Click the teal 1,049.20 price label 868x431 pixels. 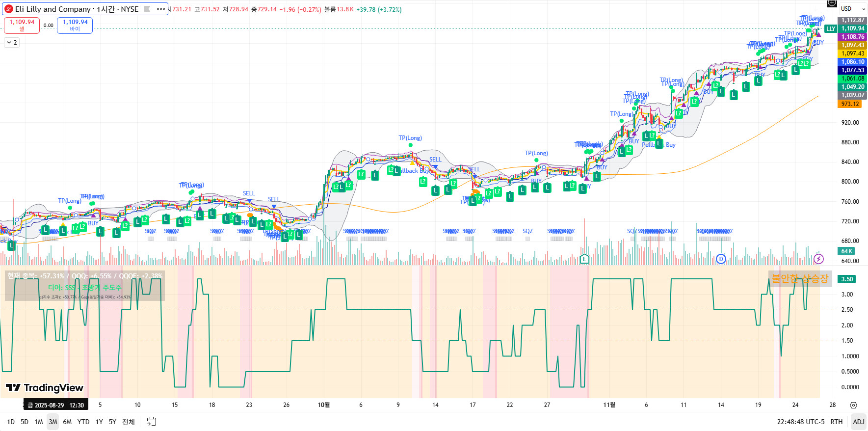tap(853, 87)
